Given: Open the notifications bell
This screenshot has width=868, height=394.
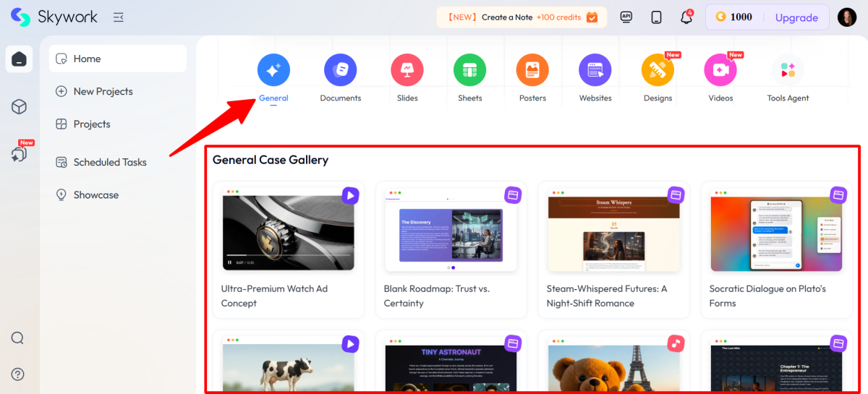Looking at the screenshot, I should click(x=686, y=17).
